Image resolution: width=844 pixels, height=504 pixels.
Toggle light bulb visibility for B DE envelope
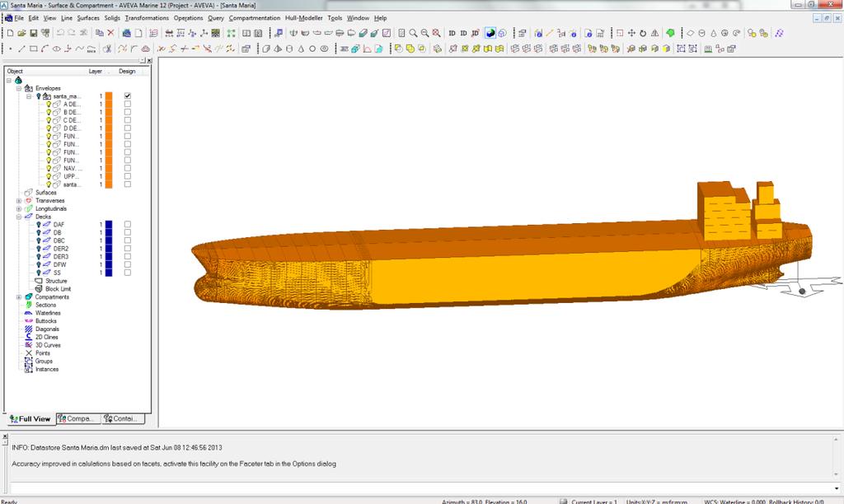pos(49,112)
